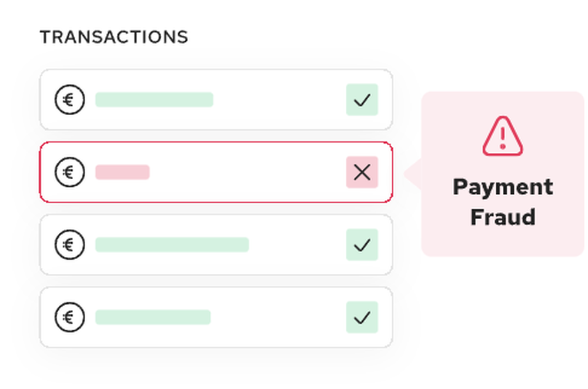Click the short pink bar in flagged transaction
Screen dimensions: 588x389
coord(122,172)
